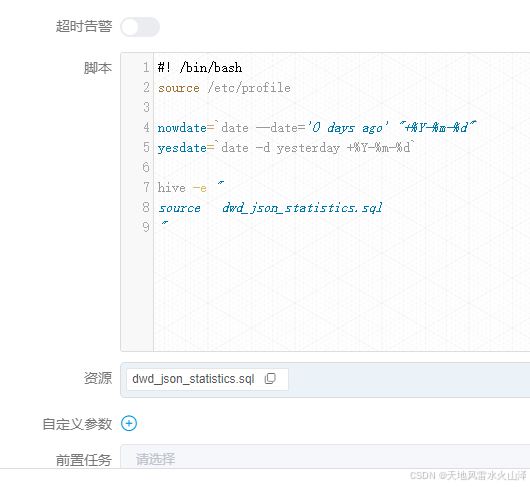Click line number 1 in the gutter
Viewport: 530px width, 487px height.
click(146, 68)
